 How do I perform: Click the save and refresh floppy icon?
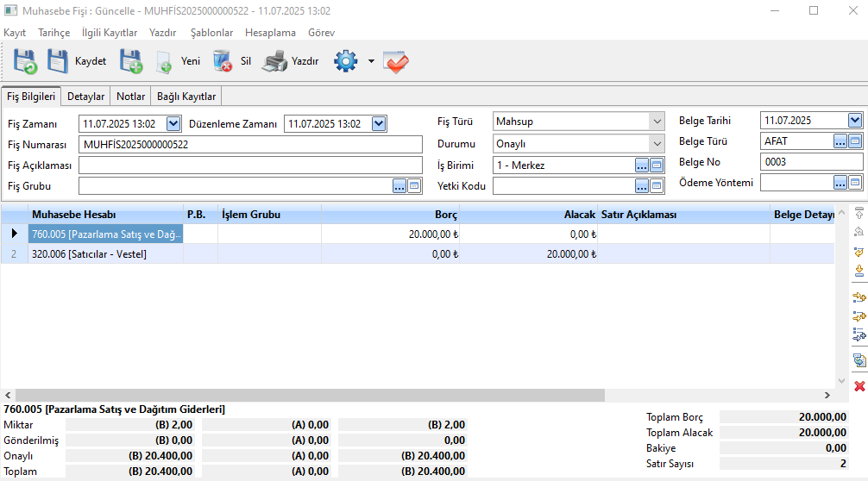(25, 61)
